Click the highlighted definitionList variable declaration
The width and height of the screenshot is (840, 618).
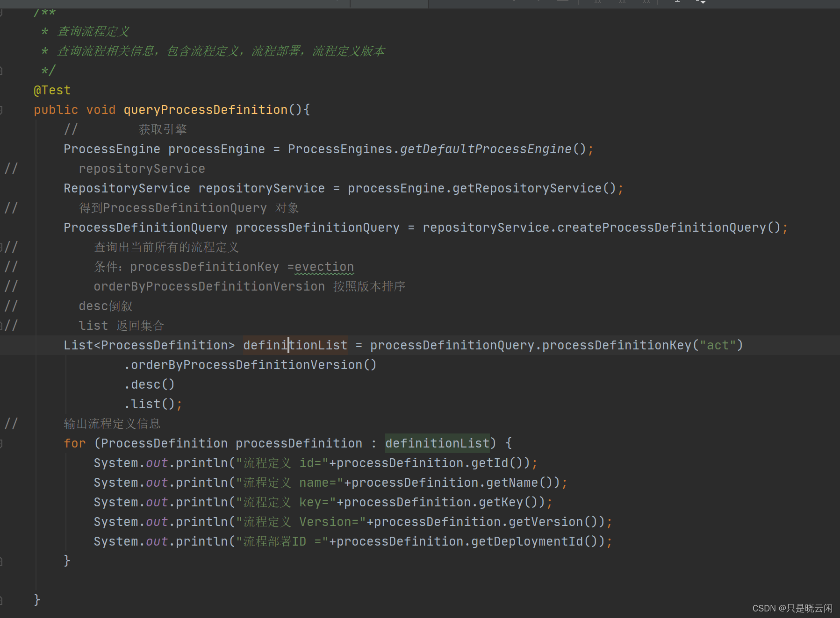[295, 345]
